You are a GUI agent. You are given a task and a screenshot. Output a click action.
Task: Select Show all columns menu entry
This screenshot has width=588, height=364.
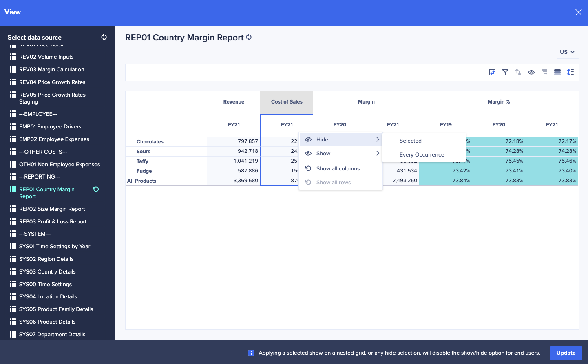[x=340, y=168]
